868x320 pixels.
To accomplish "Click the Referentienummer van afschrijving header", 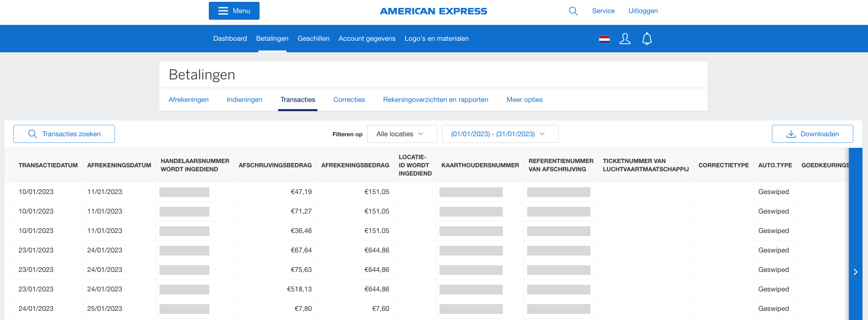I will 561,165.
